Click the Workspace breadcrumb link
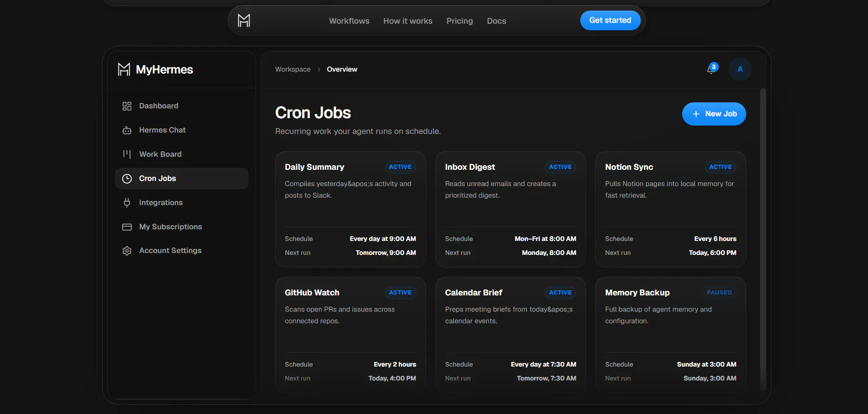This screenshot has width=868, height=414. tap(293, 69)
